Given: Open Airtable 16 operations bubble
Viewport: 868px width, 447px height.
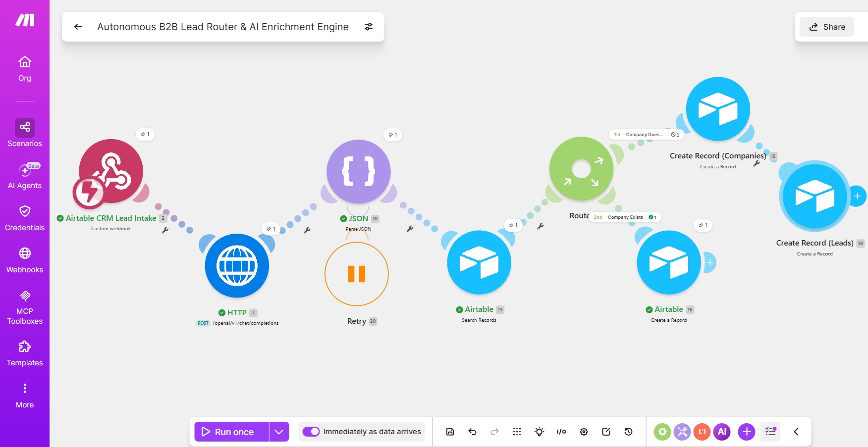Looking at the screenshot, I should coord(703,225).
